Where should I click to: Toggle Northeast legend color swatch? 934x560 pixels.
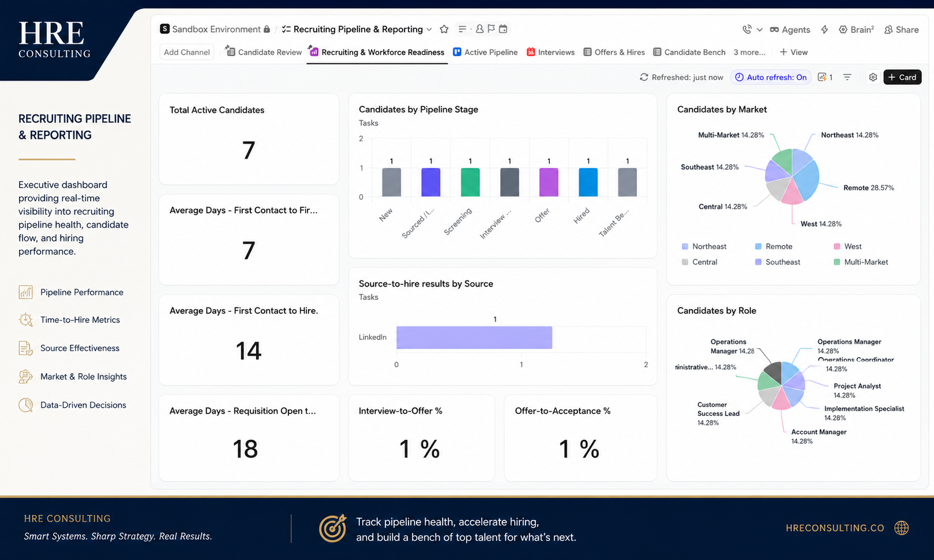(x=685, y=246)
